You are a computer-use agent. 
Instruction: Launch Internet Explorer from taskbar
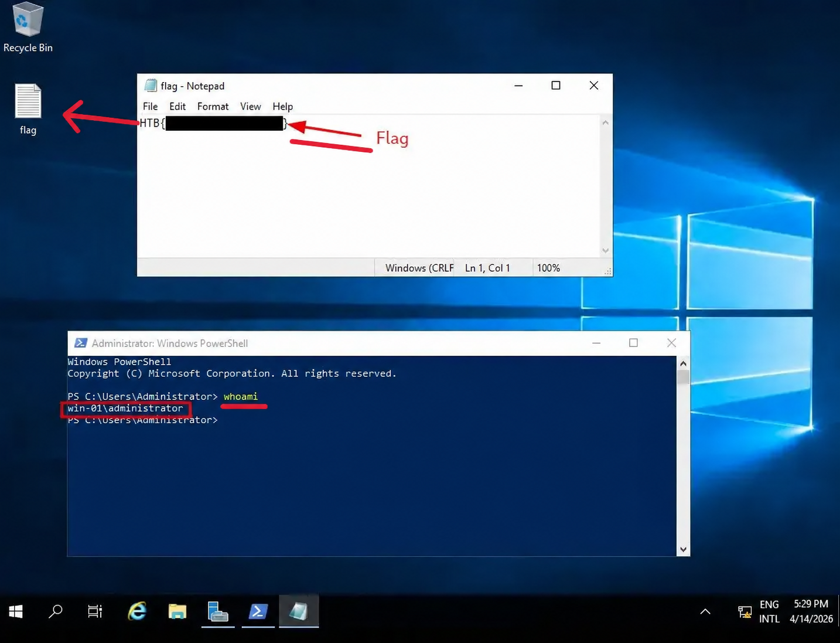(137, 612)
